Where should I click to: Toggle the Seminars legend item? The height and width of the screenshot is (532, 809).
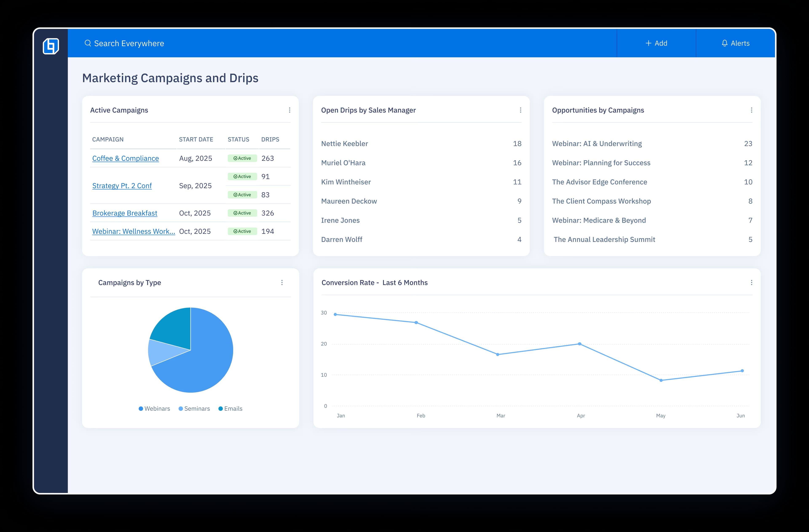click(x=194, y=409)
